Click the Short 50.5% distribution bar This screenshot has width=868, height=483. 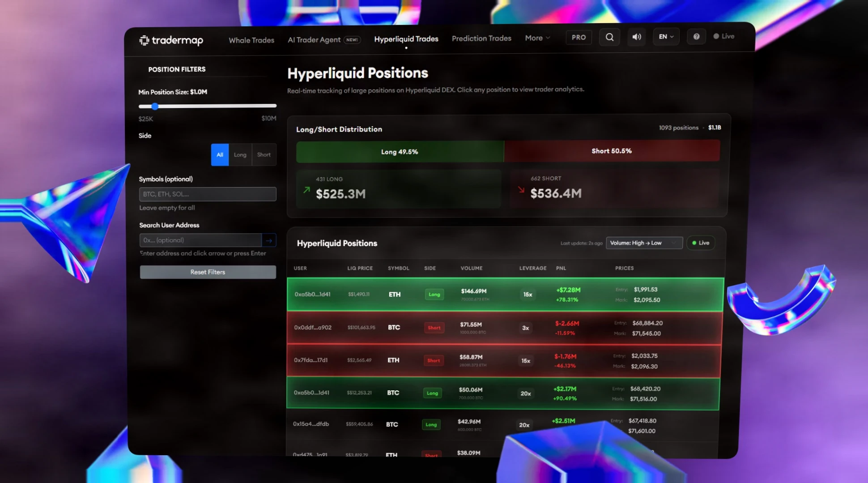point(612,151)
